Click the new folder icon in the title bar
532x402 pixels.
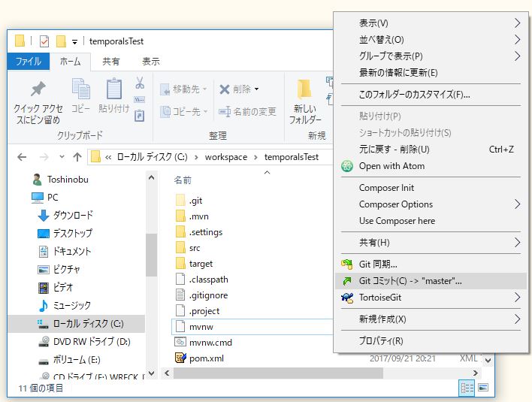point(61,41)
